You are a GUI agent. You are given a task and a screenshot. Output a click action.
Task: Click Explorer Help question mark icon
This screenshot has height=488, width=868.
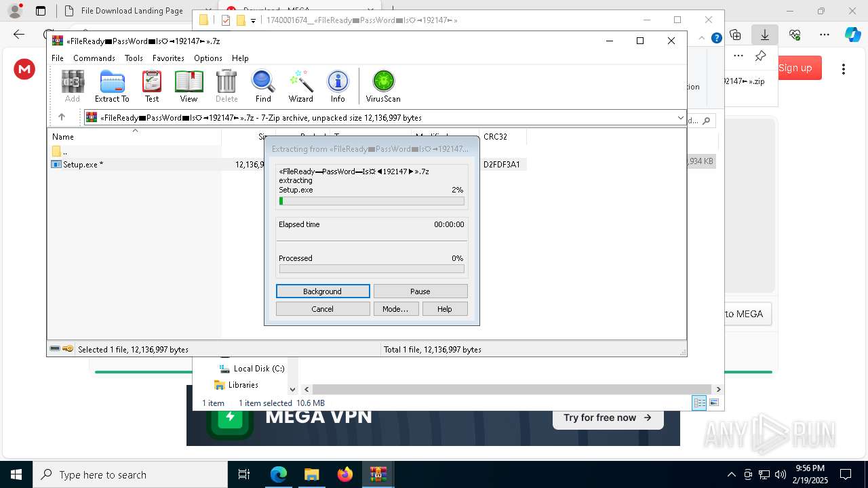[x=716, y=38]
